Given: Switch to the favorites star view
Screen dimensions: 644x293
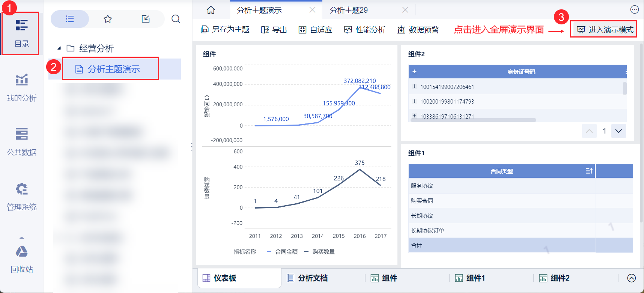Looking at the screenshot, I should click(108, 19).
